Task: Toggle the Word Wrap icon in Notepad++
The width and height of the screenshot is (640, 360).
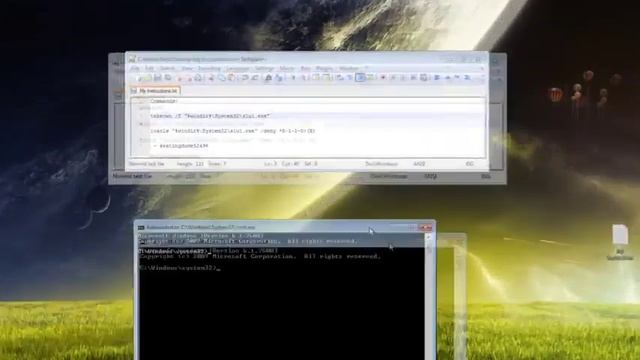Action: pyautogui.click(x=339, y=78)
